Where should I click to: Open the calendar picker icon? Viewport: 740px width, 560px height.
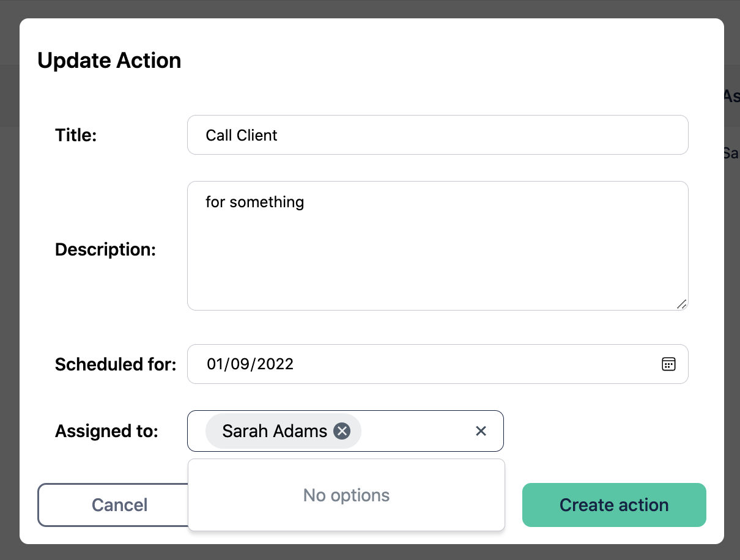click(668, 364)
